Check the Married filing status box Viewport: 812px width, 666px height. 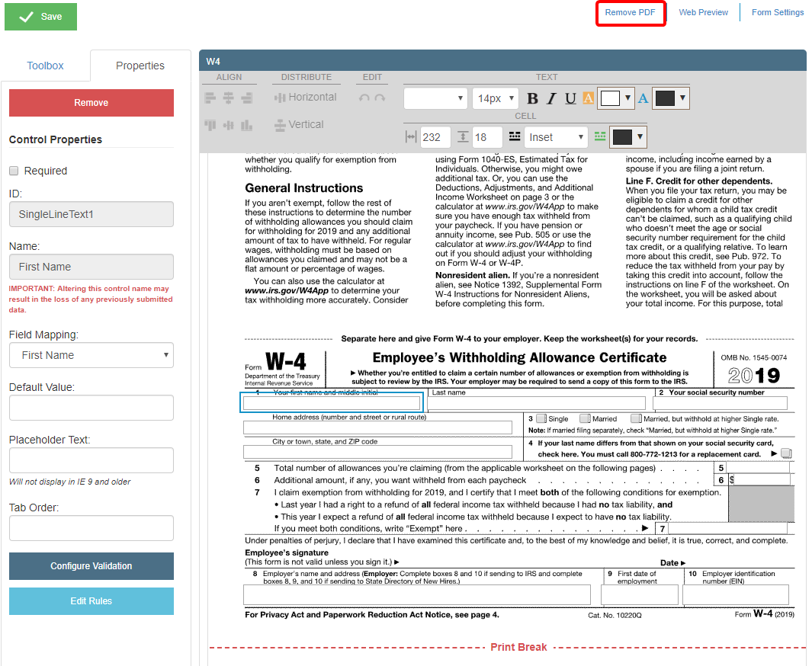[585, 418]
